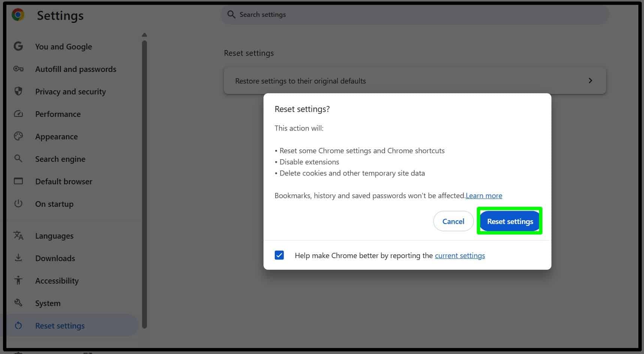Click the wrench icon for System
Screen dimensions: 644x354
[x=18, y=303]
